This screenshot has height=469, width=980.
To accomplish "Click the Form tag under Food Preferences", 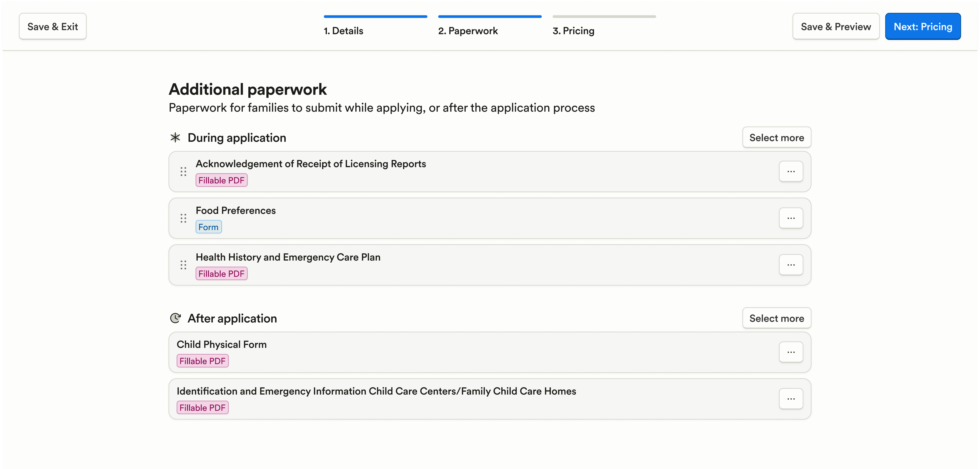I will (208, 227).
